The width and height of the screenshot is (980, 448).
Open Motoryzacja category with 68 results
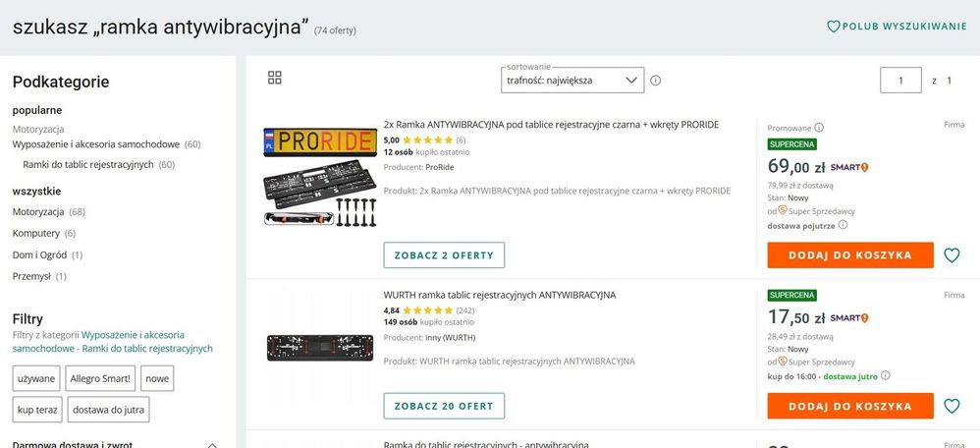tap(38, 211)
